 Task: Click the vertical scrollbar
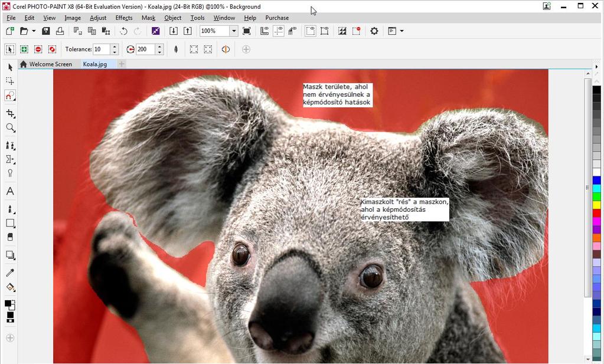587,188
